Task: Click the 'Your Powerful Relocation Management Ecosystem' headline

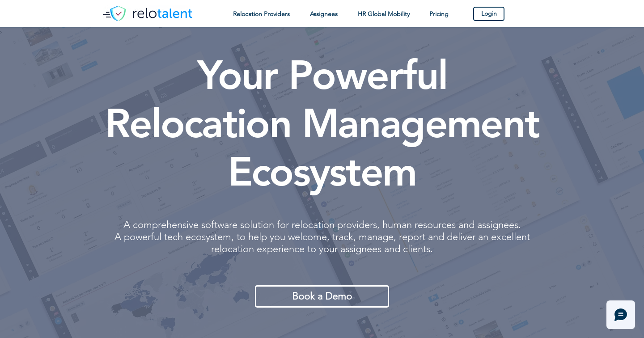Action: pyautogui.click(x=322, y=124)
